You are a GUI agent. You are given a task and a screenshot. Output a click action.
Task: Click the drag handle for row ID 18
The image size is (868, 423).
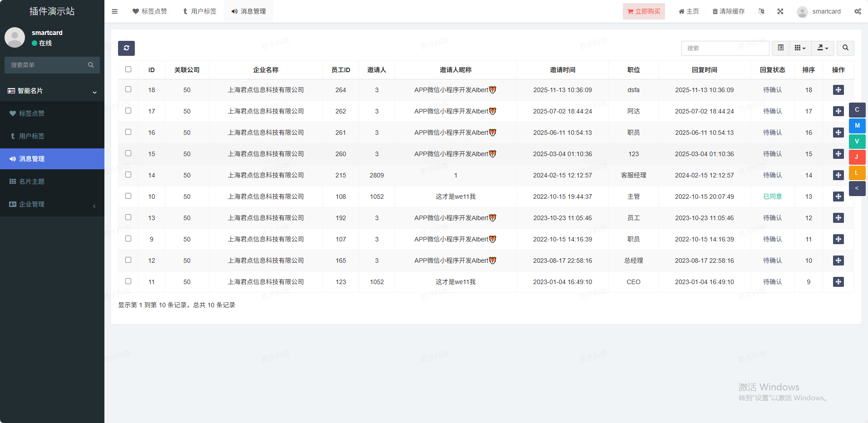pos(838,90)
